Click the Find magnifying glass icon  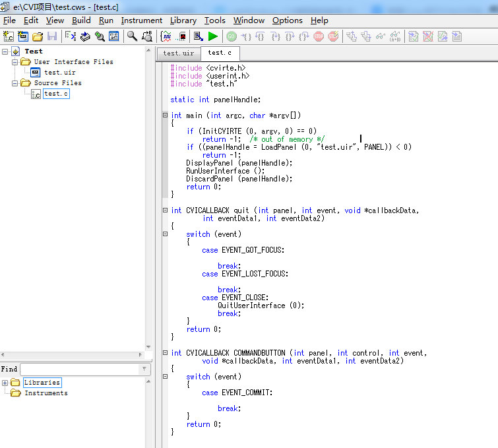pyautogui.click(x=132, y=36)
